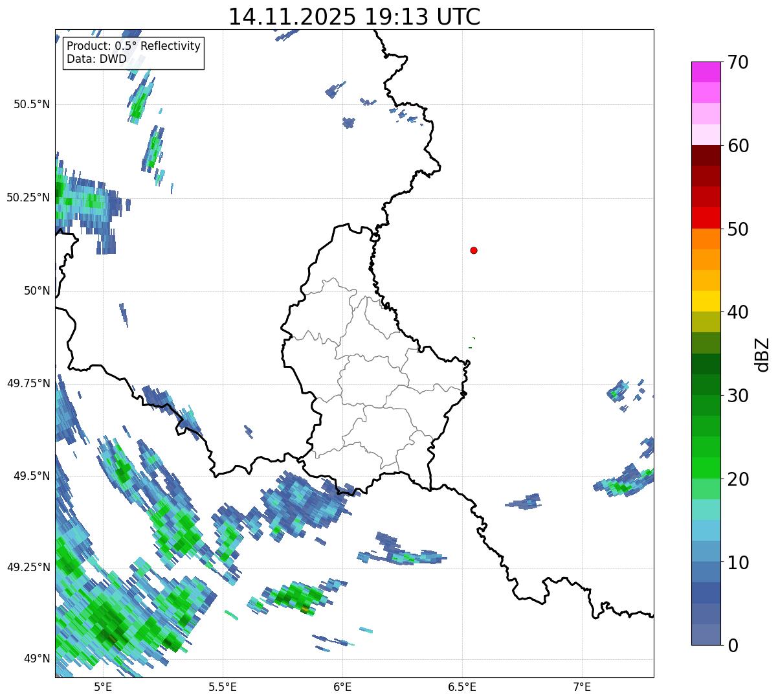Click the 49.25°N latitude label

pos(28,567)
